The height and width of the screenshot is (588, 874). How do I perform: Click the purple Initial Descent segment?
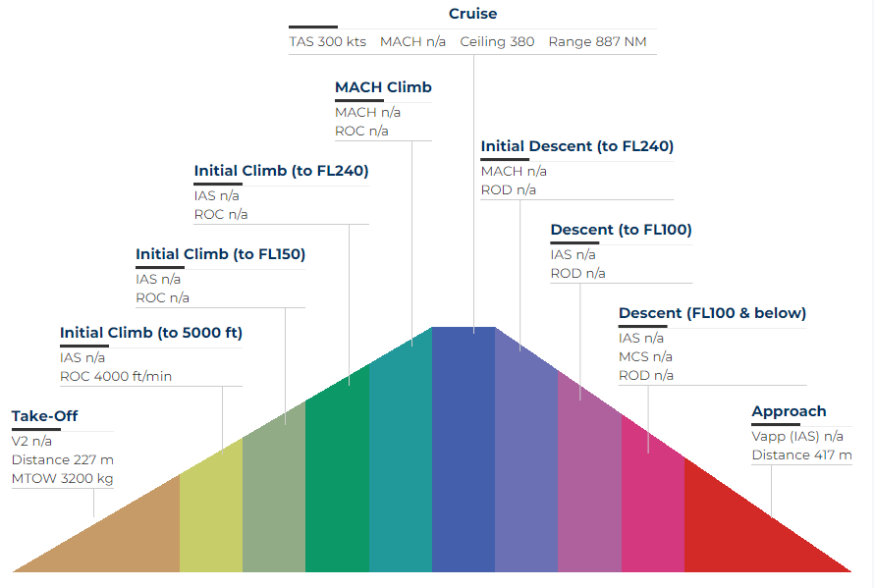pos(526,461)
